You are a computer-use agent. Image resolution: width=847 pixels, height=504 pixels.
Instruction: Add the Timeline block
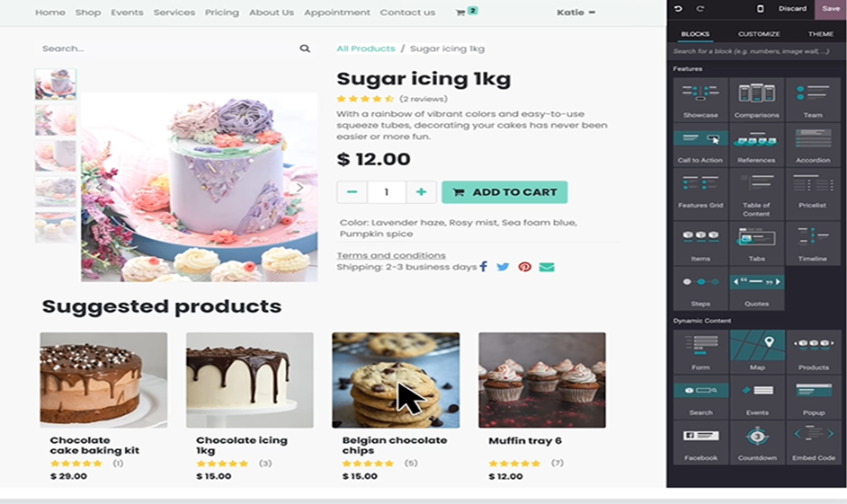[813, 243]
